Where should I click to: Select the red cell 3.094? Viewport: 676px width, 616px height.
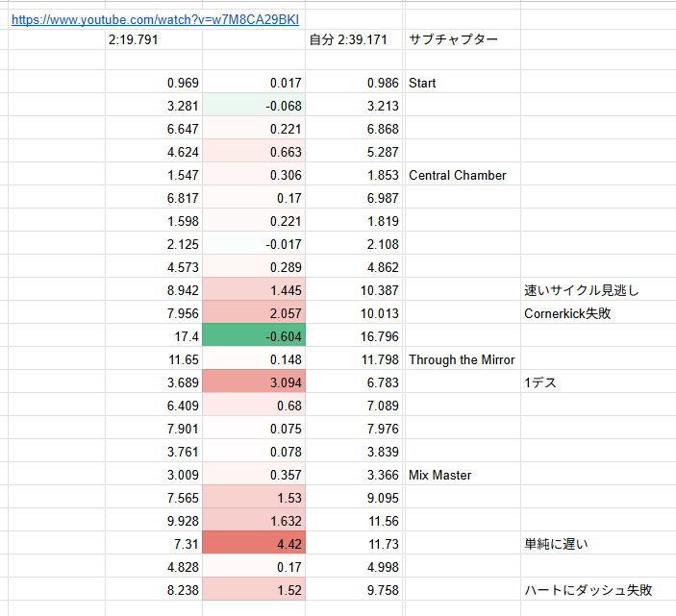pyautogui.click(x=254, y=382)
